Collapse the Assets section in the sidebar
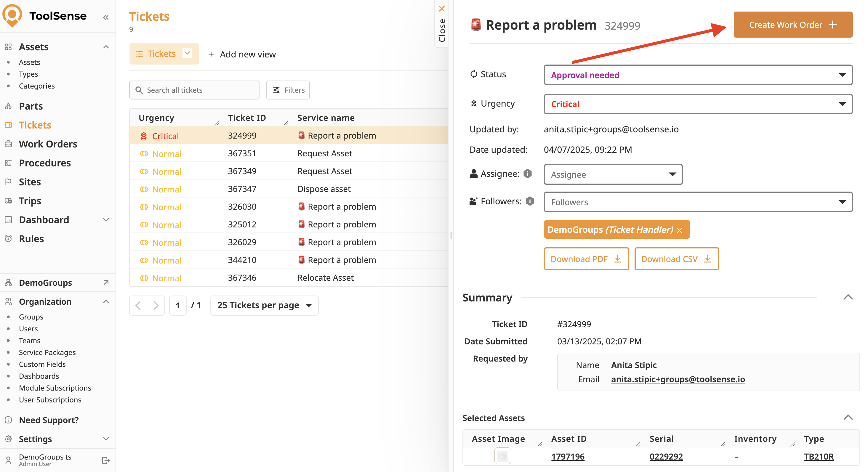Viewport: 868px width, 472px height. pyautogui.click(x=106, y=47)
